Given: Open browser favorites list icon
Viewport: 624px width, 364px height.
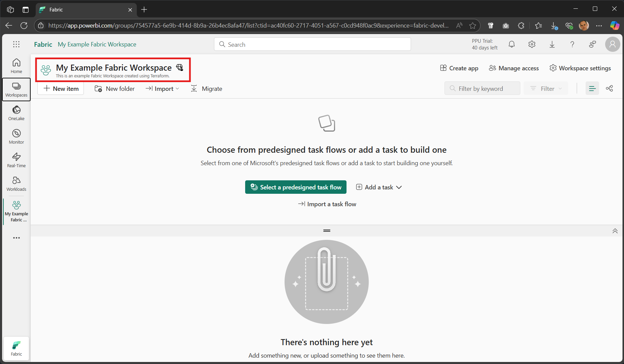Looking at the screenshot, I should pyautogui.click(x=538, y=26).
